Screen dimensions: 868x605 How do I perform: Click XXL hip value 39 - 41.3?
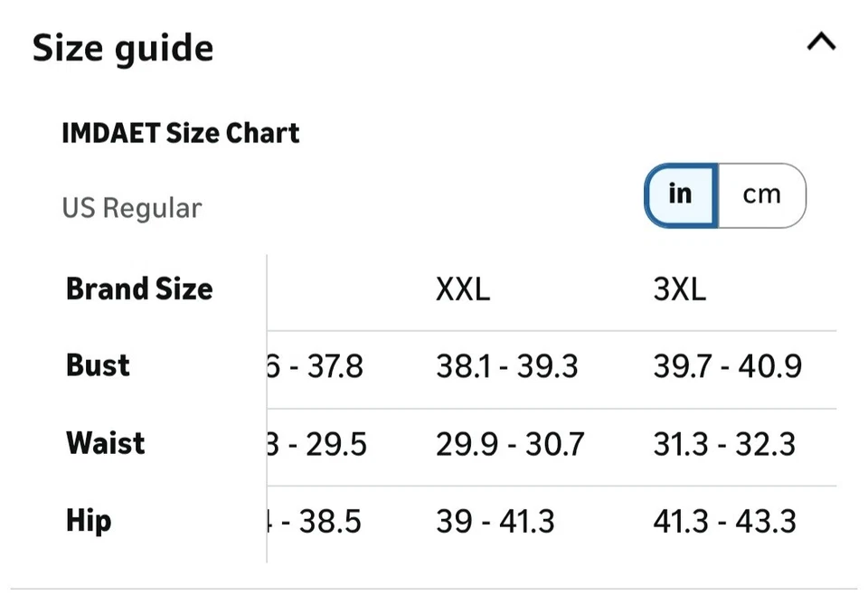(x=495, y=522)
